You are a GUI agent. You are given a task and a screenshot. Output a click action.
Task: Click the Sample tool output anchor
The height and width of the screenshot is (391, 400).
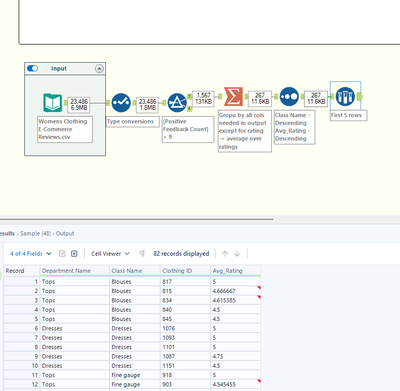point(360,96)
